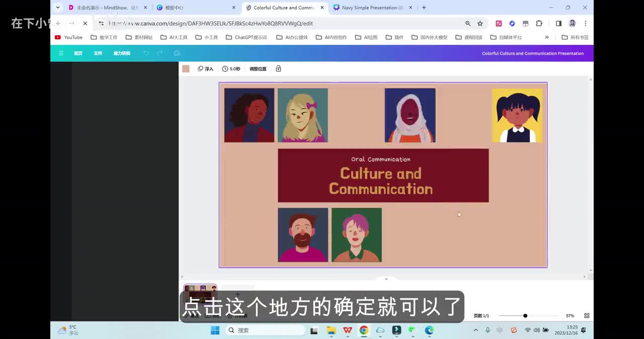644x339 pixels.
Task: Collapse the page thumbnails panel chevron
Action: (x=386, y=279)
